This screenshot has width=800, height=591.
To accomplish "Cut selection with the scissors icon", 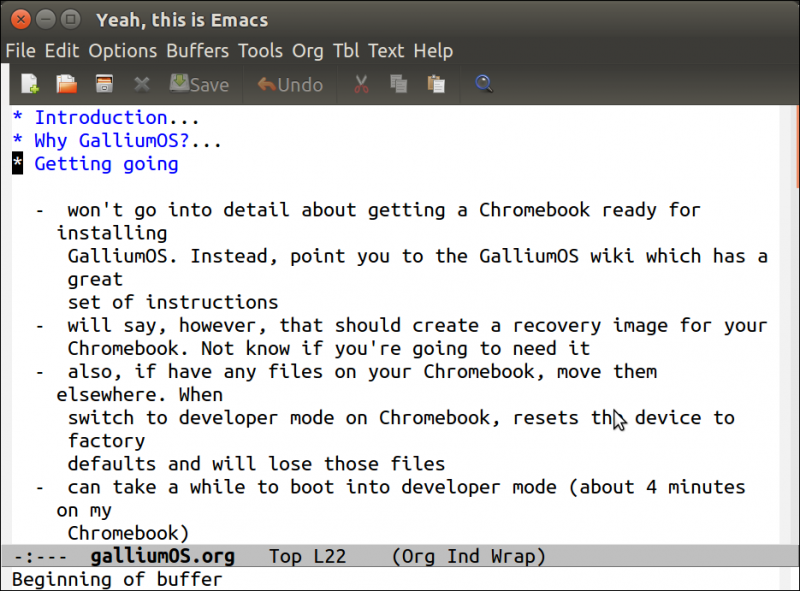I will (x=361, y=85).
